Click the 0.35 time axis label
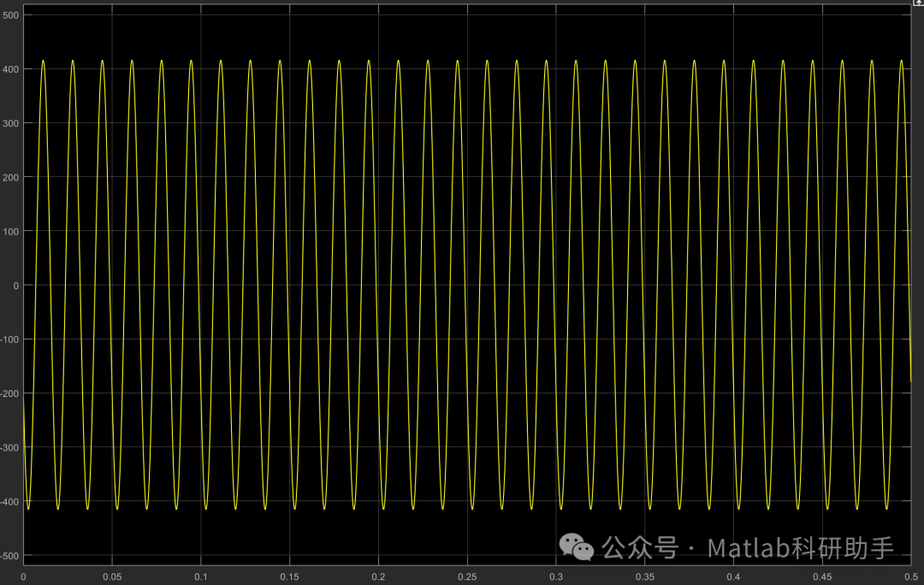This screenshot has width=924, height=585. click(645, 576)
